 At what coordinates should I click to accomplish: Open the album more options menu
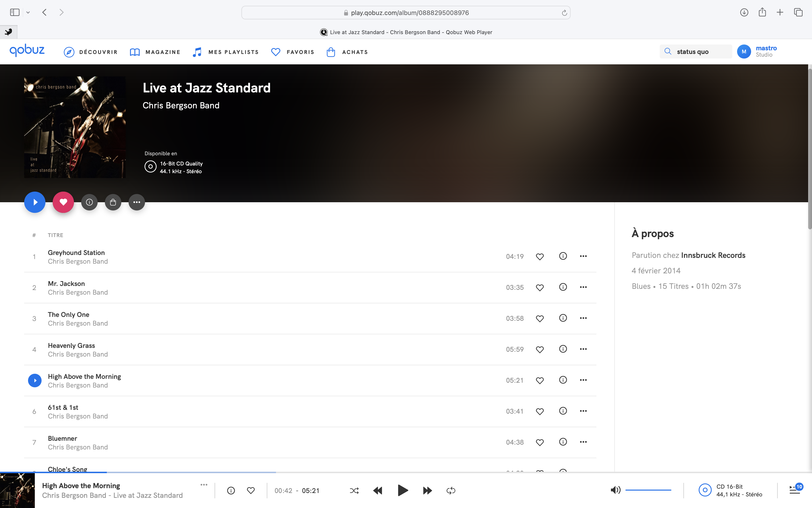(137, 202)
